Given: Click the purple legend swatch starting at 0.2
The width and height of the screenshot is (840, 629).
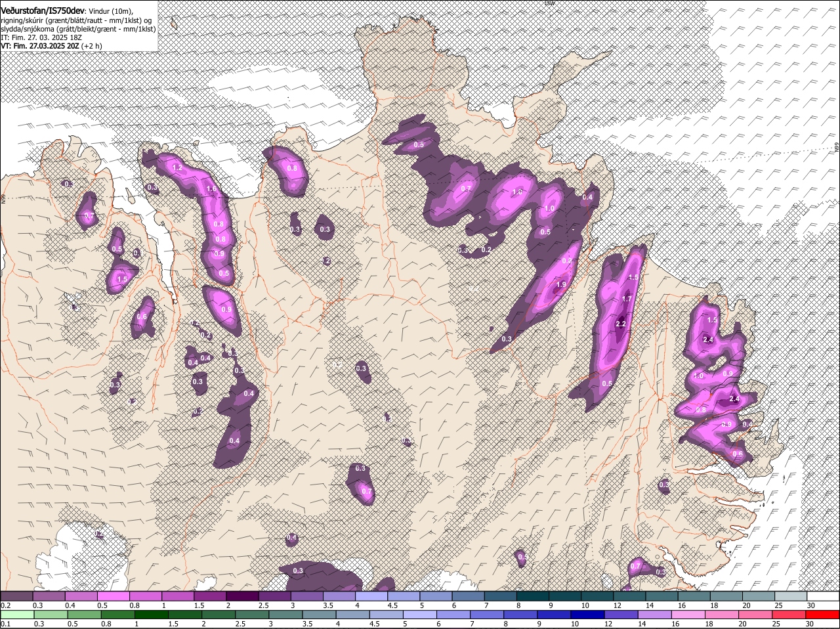Looking at the screenshot, I should click(x=16, y=596).
